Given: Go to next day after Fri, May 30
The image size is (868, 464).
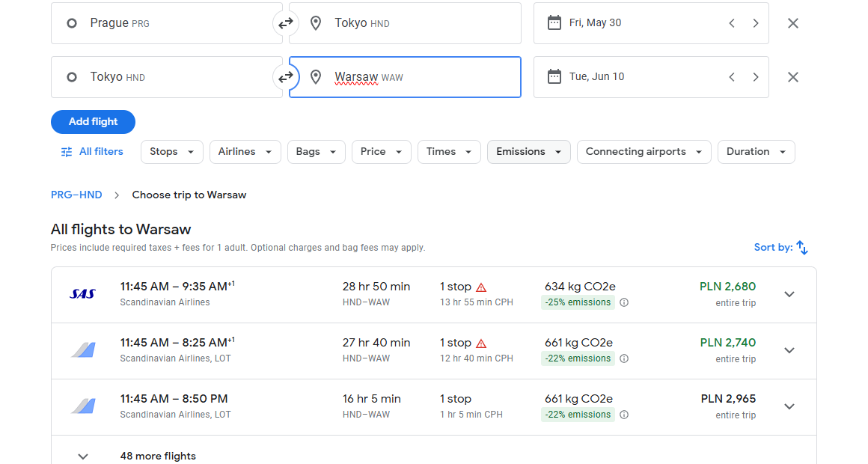Looking at the screenshot, I should (755, 23).
